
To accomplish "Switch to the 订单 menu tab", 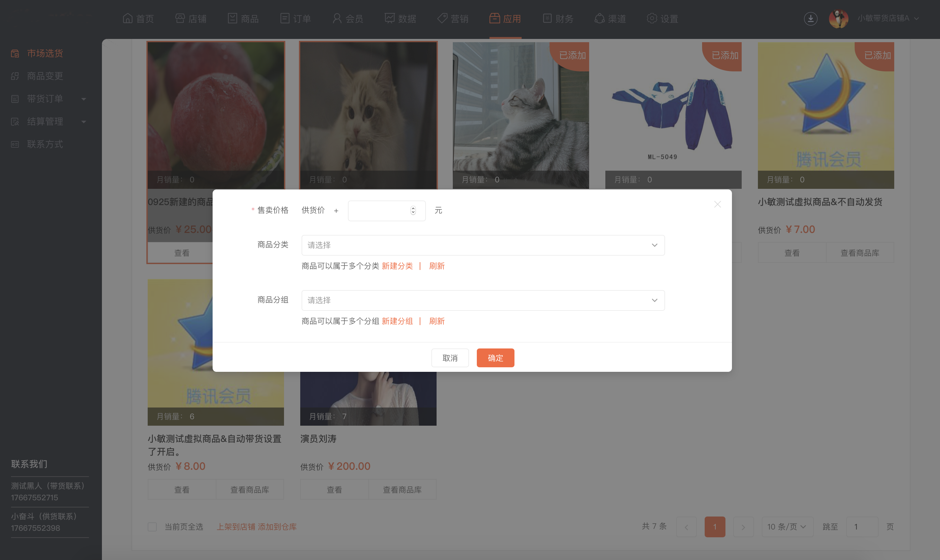I will (x=296, y=18).
